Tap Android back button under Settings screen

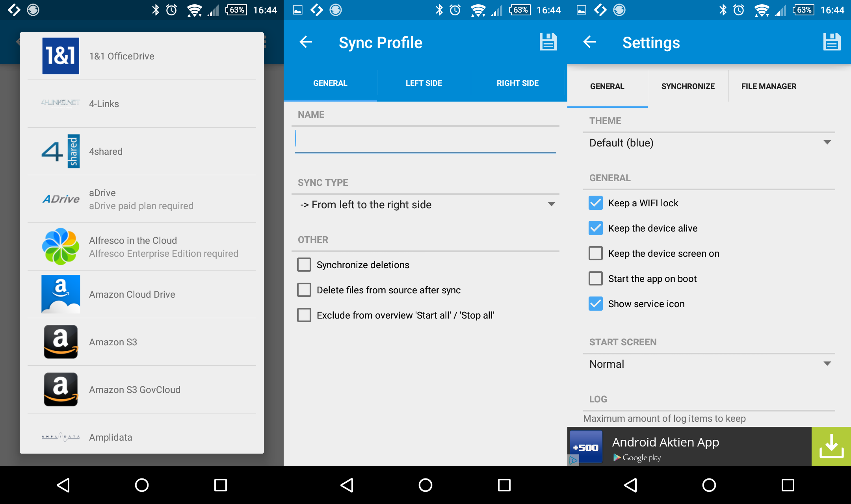pyautogui.click(x=630, y=485)
